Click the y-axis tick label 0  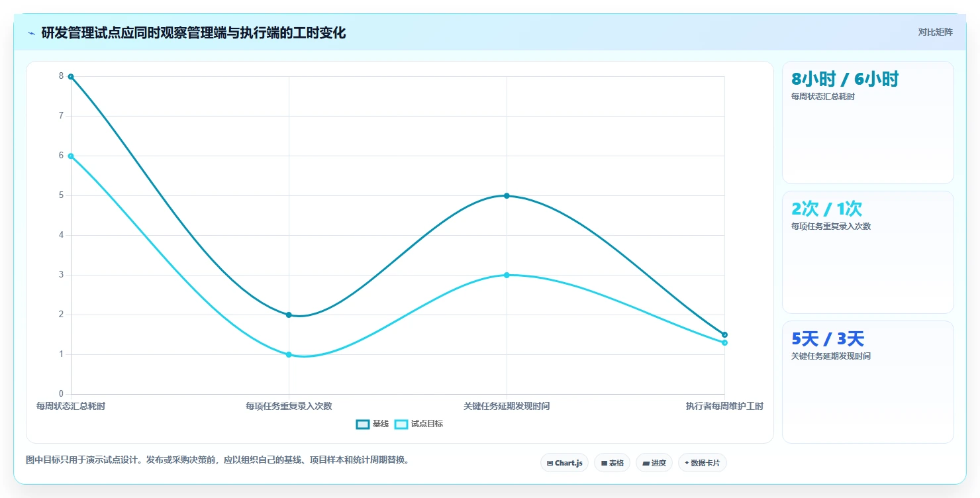(x=61, y=394)
